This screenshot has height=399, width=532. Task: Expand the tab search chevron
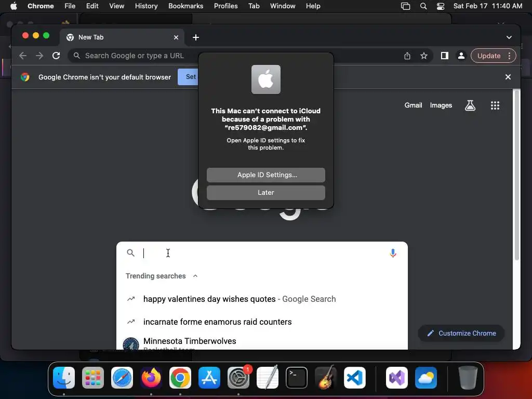509,37
